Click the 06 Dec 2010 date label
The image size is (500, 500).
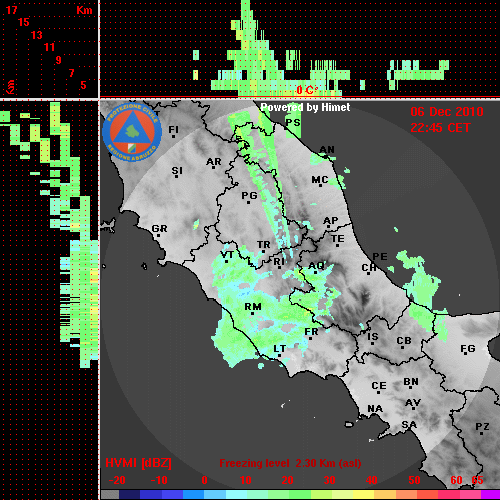point(447,112)
